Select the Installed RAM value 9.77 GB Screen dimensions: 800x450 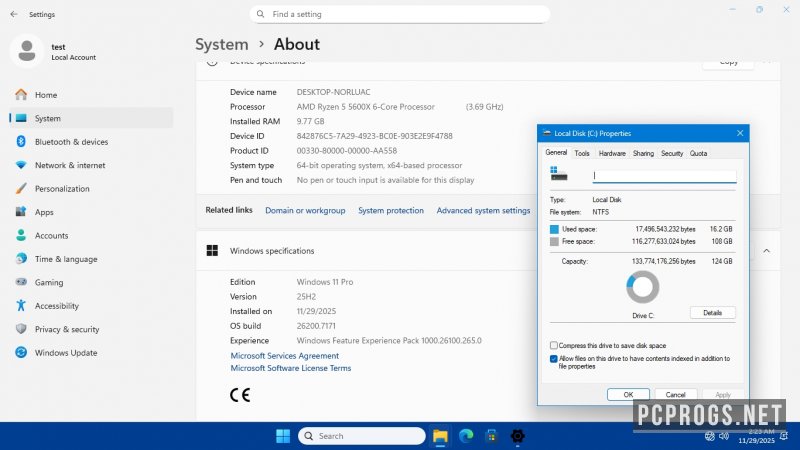(310, 121)
